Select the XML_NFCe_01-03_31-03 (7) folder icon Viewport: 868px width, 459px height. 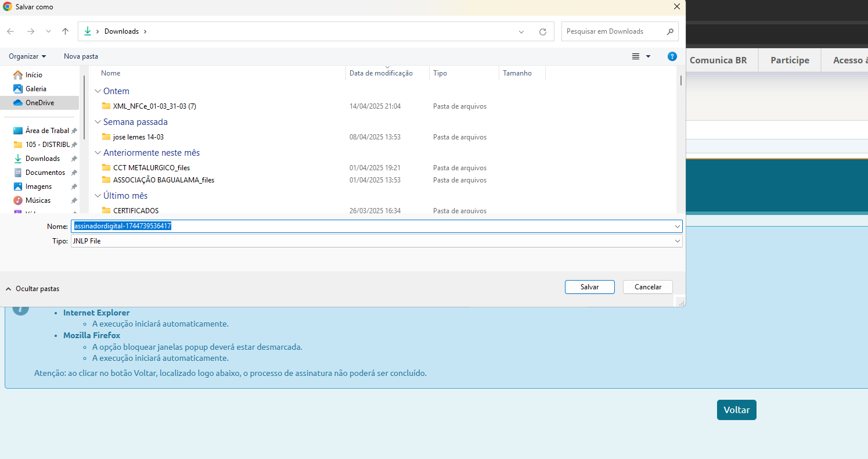point(106,106)
